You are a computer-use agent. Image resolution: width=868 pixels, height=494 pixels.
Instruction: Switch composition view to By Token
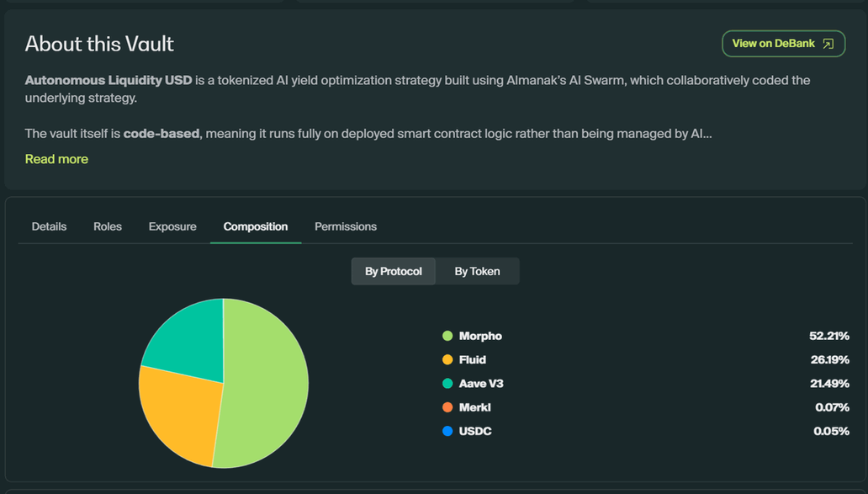pyautogui.click(x=477, y=271)
